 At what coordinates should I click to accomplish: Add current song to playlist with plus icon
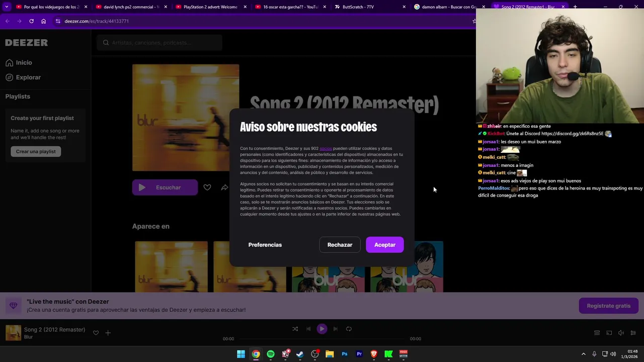click(x=108, y=333)
